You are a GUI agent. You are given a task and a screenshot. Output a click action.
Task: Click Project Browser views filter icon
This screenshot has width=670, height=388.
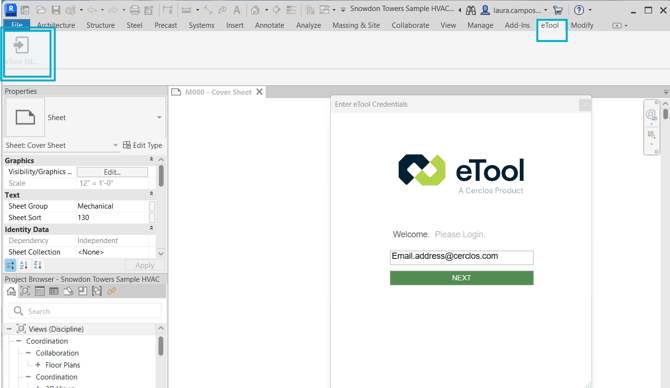point(25,291)
